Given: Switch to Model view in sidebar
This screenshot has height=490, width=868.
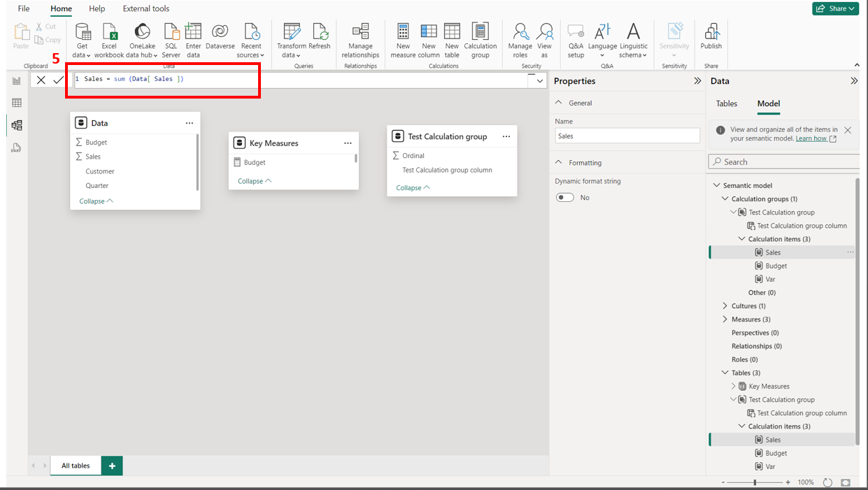Looking at the screenshot, I should point(17,125).
